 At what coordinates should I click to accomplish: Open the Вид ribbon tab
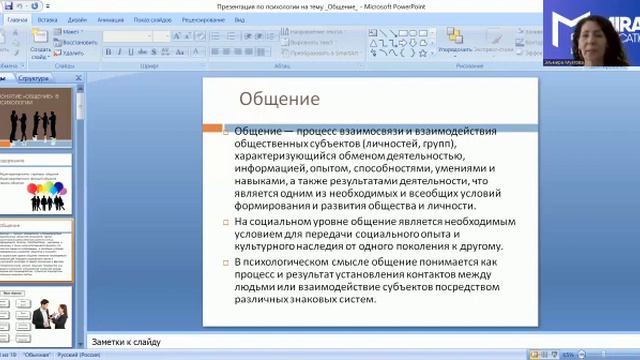pos(240,20)
